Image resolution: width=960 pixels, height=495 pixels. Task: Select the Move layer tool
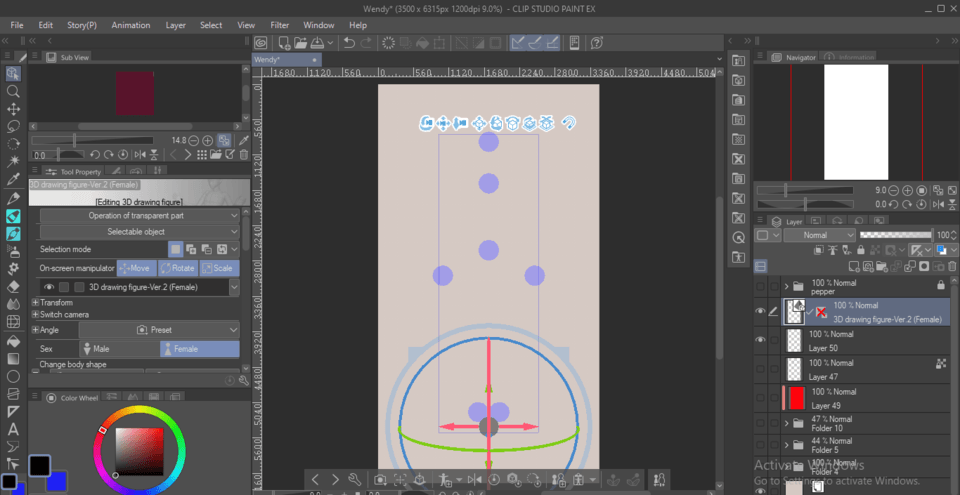[13, 110]
